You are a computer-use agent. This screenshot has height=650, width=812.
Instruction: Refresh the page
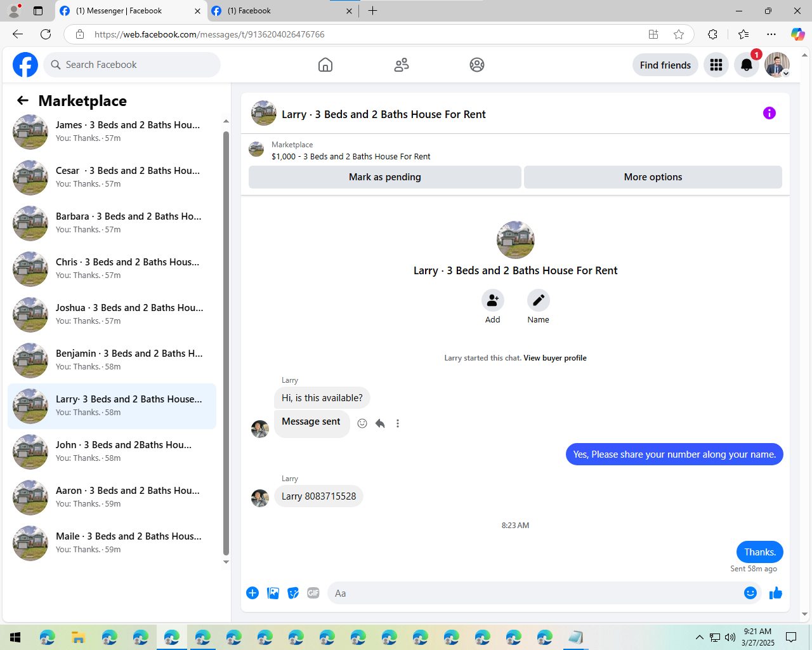(46, 34)
